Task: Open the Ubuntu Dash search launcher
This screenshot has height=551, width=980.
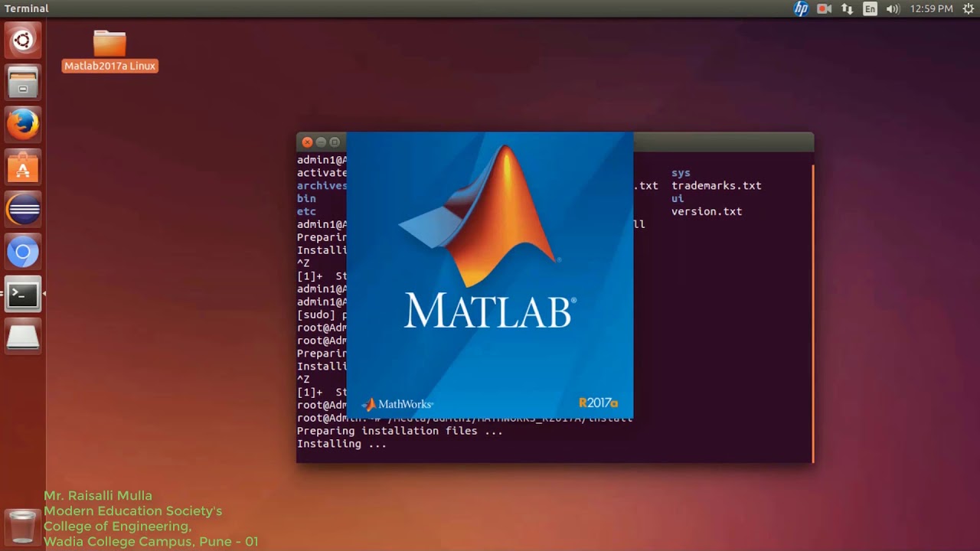Action: pos(23,41)
